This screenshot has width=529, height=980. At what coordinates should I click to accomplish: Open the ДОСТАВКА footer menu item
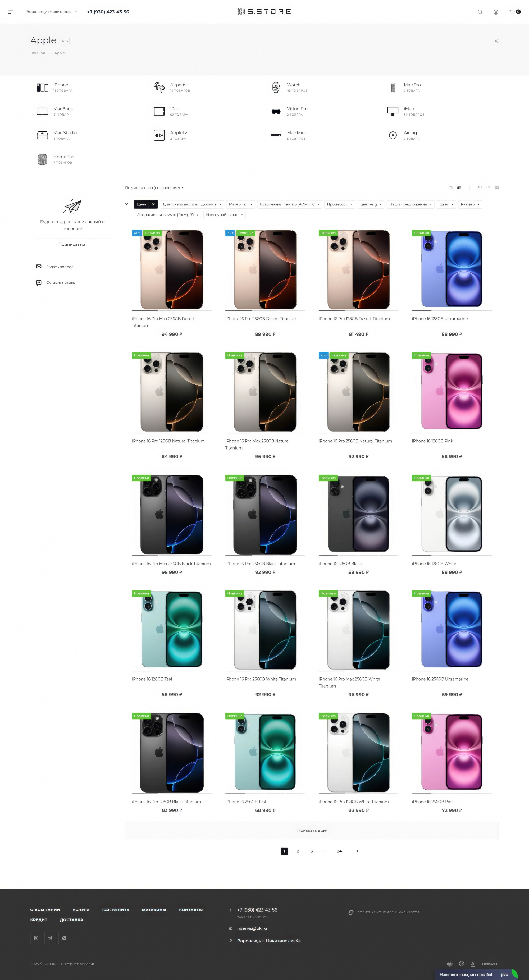[x=72, y=919]
